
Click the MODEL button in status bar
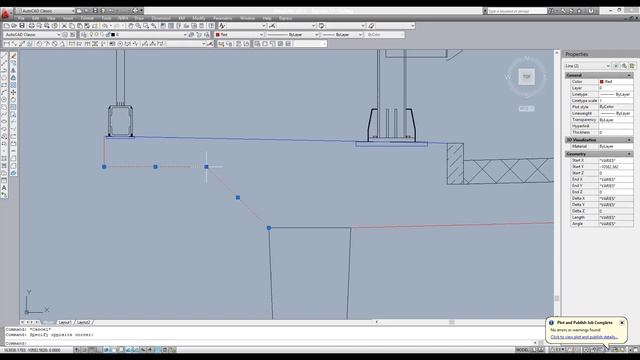tap(522, 350)
